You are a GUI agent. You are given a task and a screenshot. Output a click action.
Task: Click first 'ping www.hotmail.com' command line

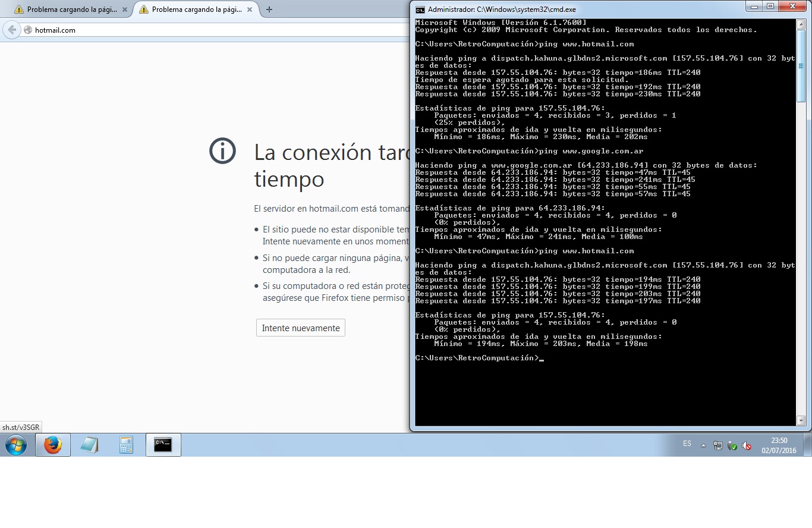525,44
